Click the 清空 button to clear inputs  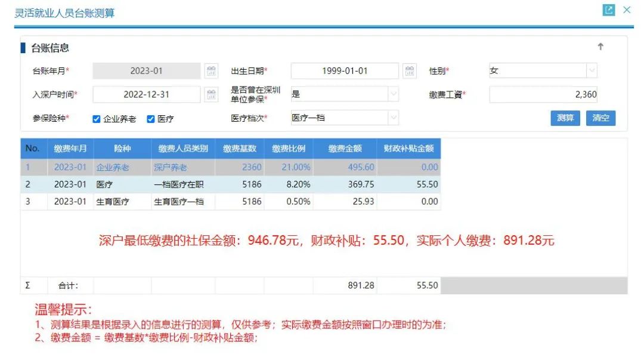[x=600, y=118]
